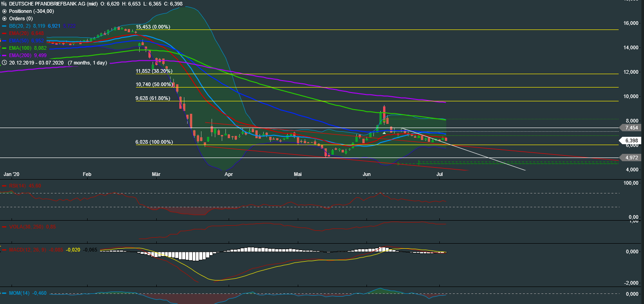The height and width of the screenshot is (304, 644).
Task: Toggle the Orders radio marker
Action: 4,18
